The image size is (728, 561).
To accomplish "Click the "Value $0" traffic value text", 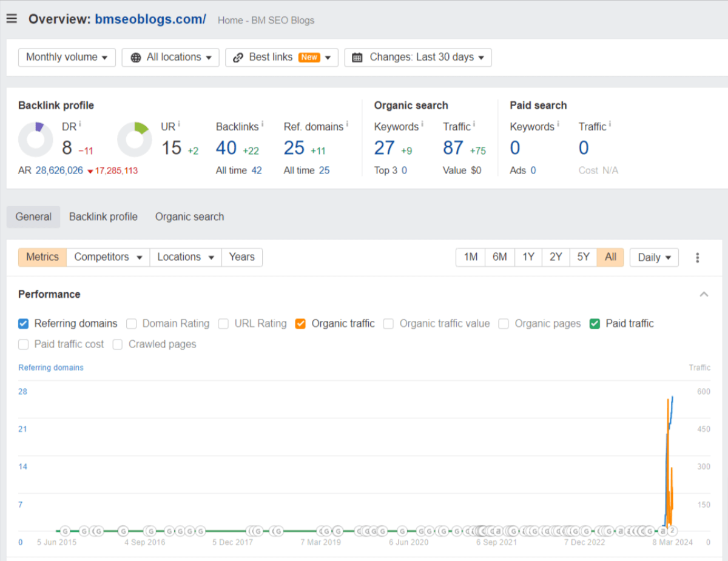I will [x=462, y=171].
